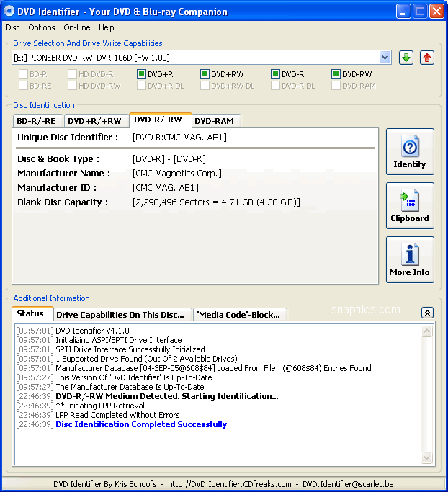Click 'SPTI Drive Interface Successfully Initialized' log line
Viewport: 448px width, 492px height.
[x=130, y=349]
